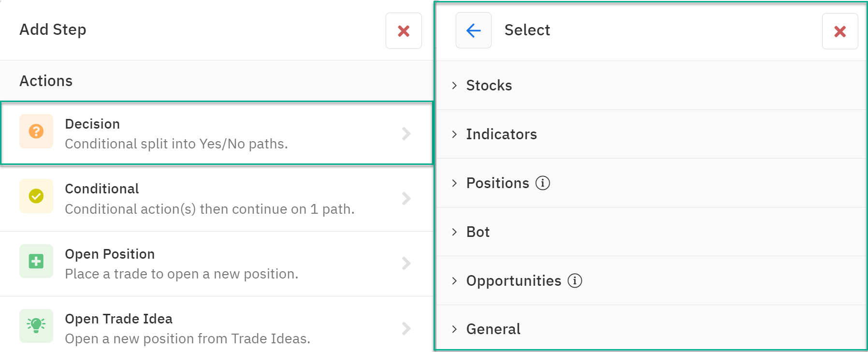Viewport: 868px width, 352px height.
Task: Go back using the blue arrow button
Action: click(x=474, y=30)
